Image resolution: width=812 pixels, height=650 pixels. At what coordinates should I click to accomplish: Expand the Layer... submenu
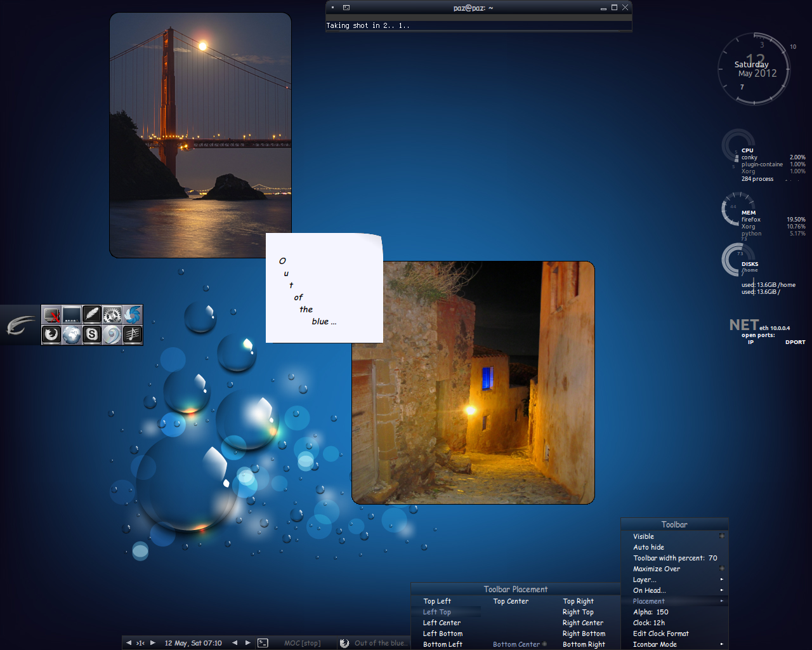pos(675,580)
